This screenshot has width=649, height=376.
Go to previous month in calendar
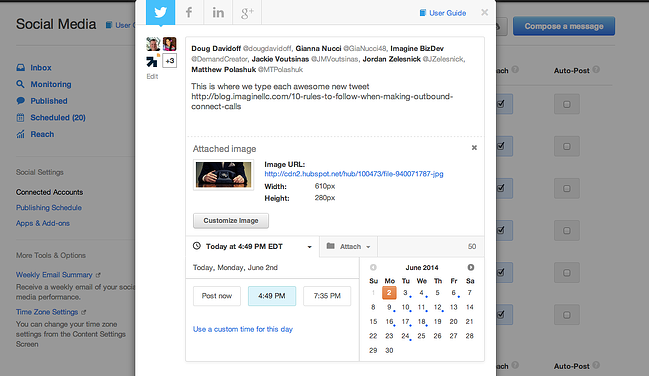[x=373, y=268]
